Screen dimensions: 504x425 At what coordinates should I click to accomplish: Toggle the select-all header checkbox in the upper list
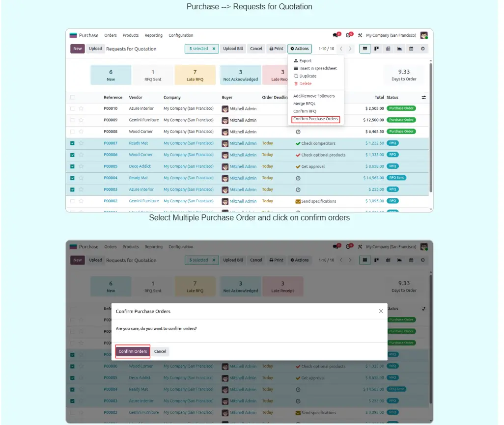[73, 98]
